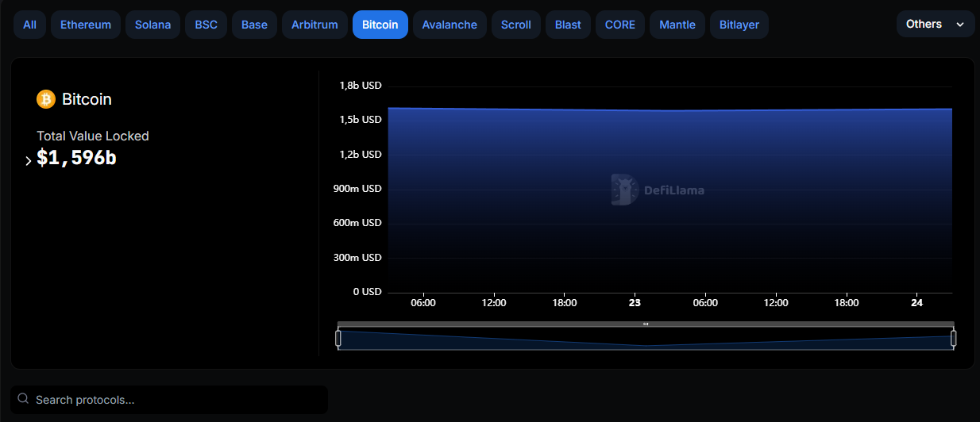
Task: Open the Others chains dropdown
Action: [x=935, y=24]
